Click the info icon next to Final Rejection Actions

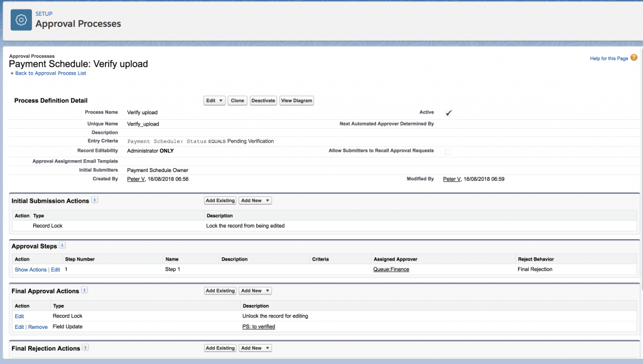point(87,348)
